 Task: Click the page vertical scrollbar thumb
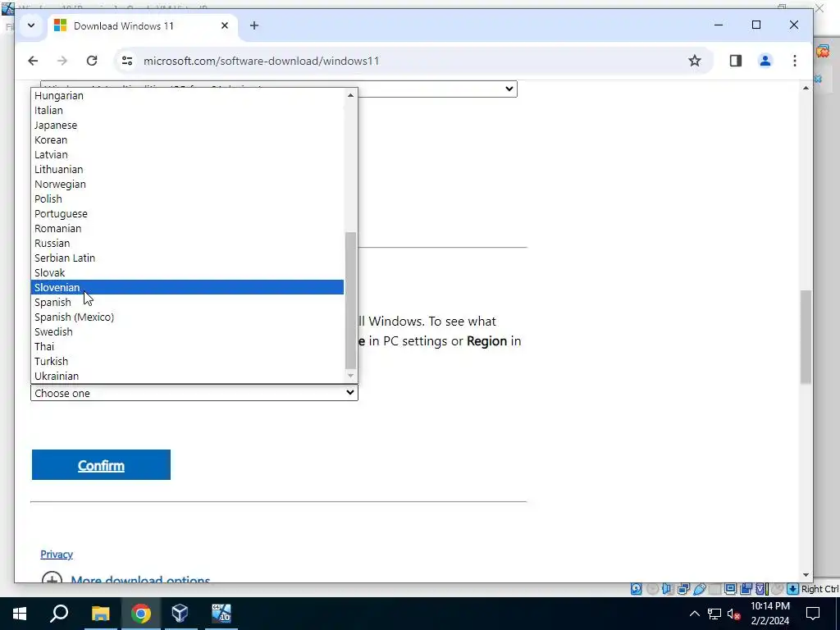(806, 336)
